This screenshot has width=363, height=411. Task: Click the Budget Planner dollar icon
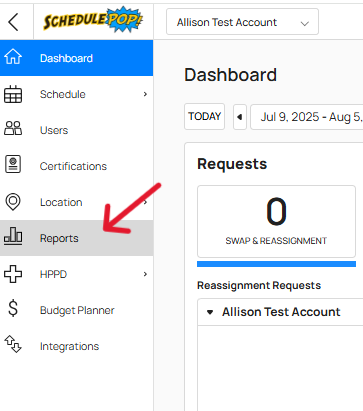[x=13, y=308]
